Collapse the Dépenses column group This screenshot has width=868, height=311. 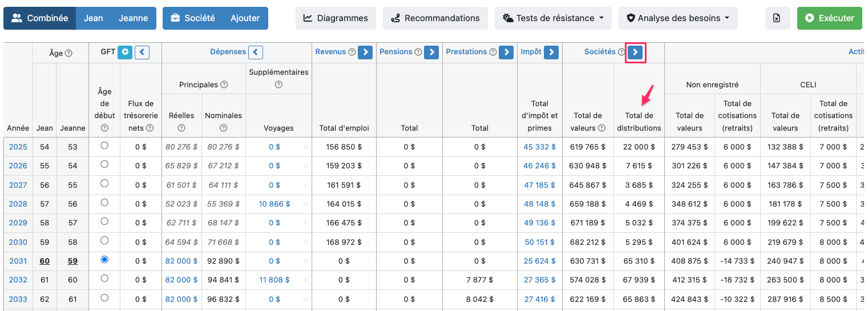click(256, 52)
